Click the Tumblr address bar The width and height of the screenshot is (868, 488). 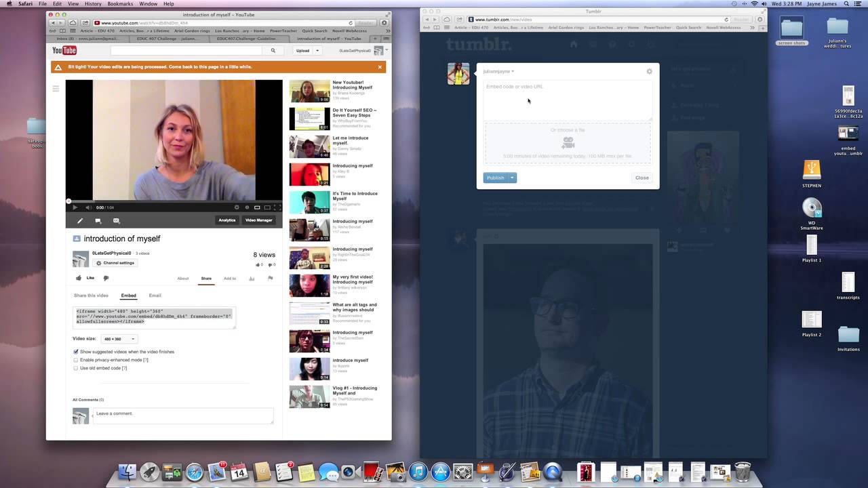[x=599, y=20]
